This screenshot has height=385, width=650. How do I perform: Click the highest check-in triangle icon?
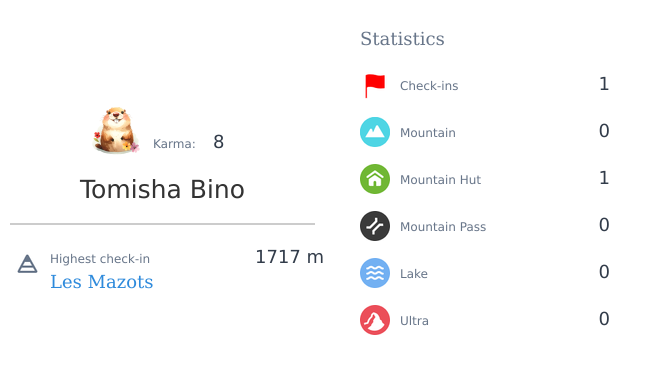pos(27,264)
